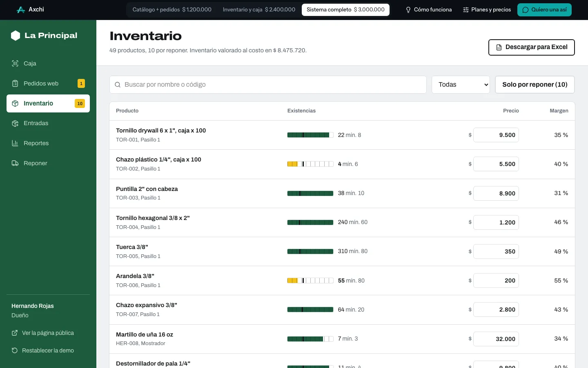Click the Entradas package icon

[x=15, y=123]
